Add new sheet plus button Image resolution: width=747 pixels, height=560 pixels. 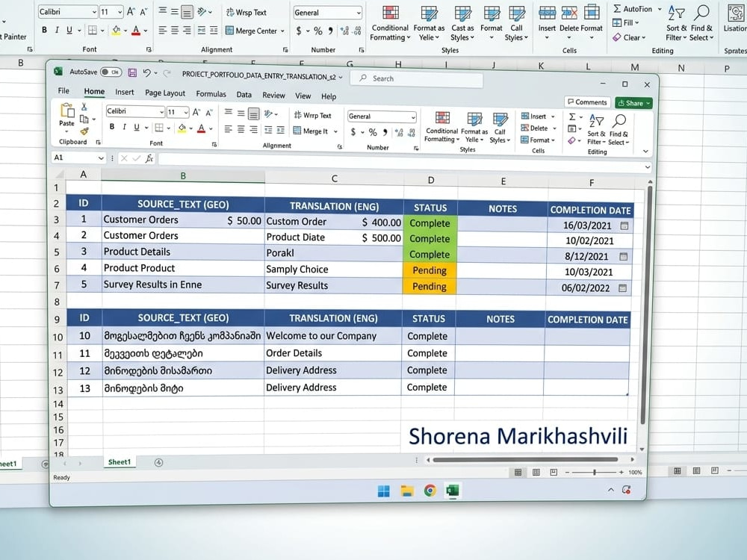(x=158, y=462)
